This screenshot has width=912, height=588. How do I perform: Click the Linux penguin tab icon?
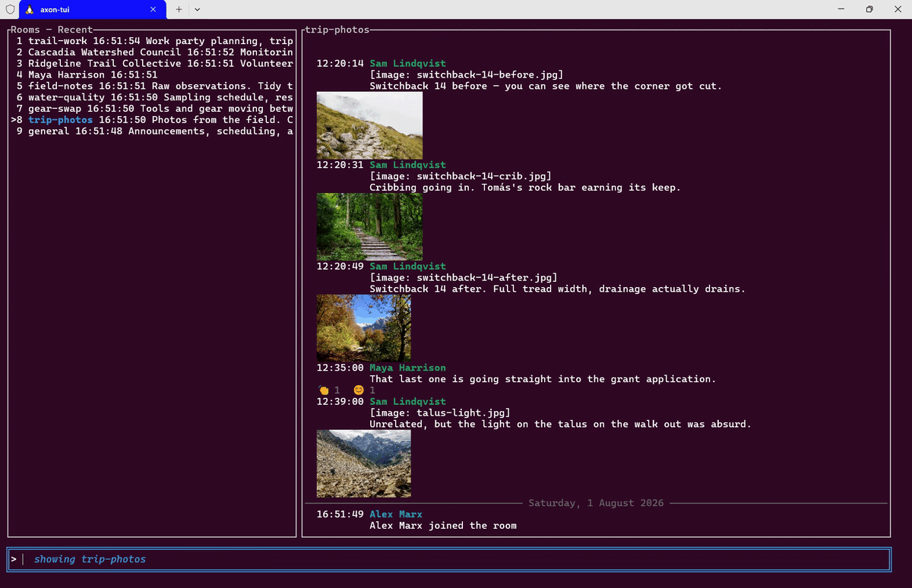click(x=30, y=9)
